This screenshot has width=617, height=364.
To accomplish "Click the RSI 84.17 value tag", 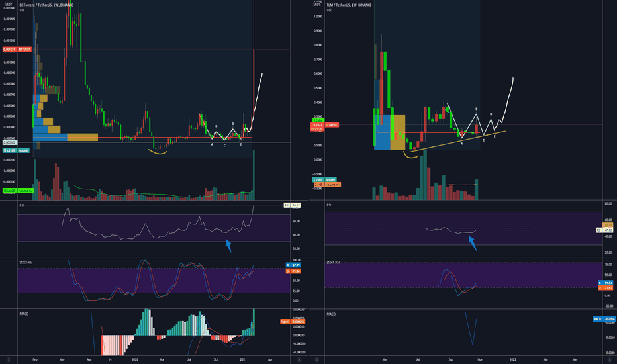I will pos(293,205).
